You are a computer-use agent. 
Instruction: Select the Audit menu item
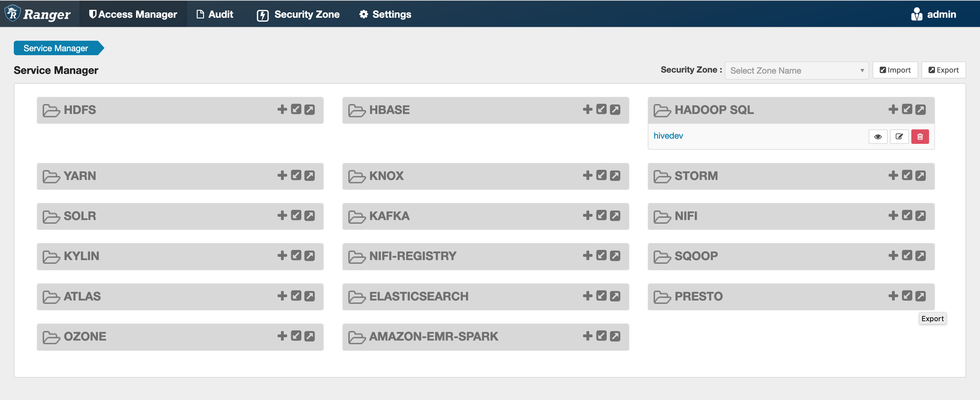pos(214,14)
